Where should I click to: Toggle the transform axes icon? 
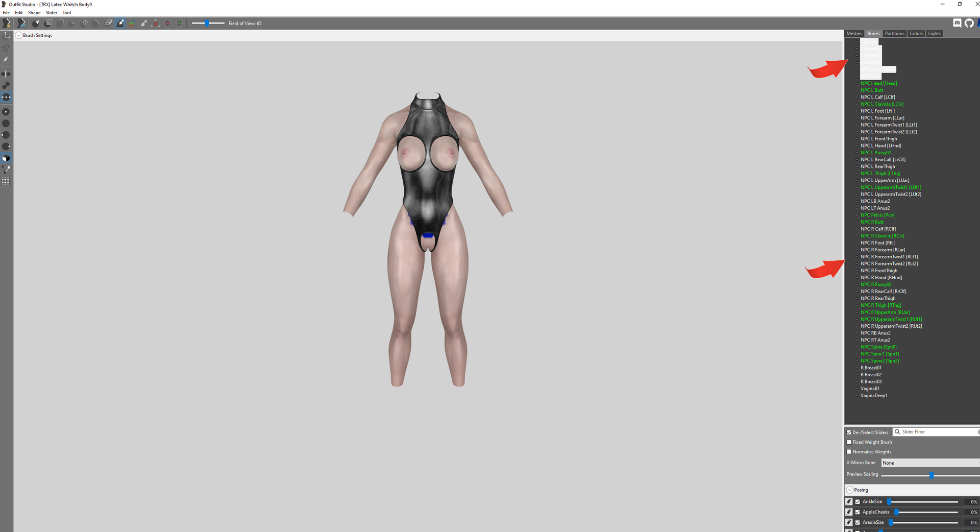[6, 35]
